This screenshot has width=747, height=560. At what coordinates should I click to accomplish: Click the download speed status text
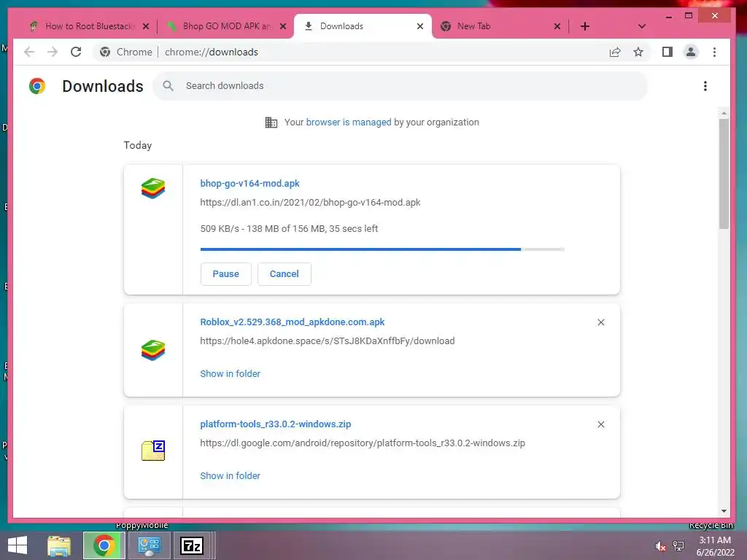pyautogui.click(x=289, y=228)
